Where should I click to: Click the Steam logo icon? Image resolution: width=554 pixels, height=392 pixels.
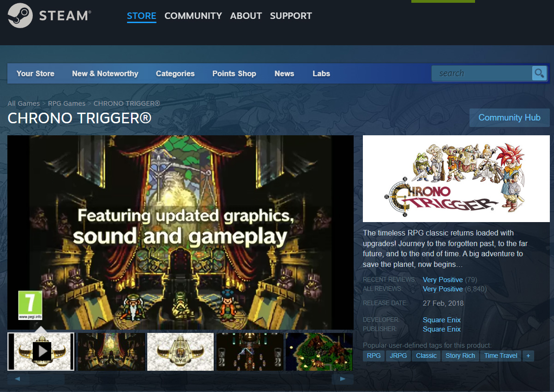coord(20,15)
